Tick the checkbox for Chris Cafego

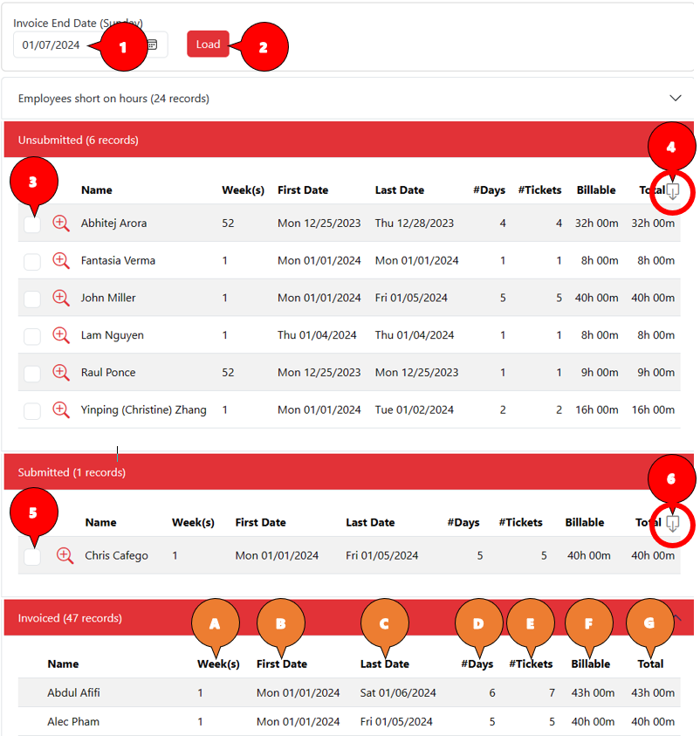(x=32, y=557)
